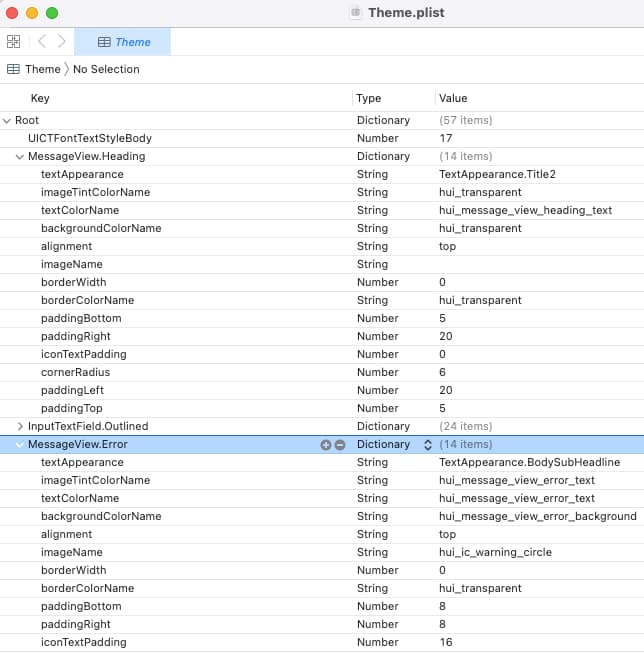Click the table icon on the Theme tab
644x653 pixels.
point(104,42)
